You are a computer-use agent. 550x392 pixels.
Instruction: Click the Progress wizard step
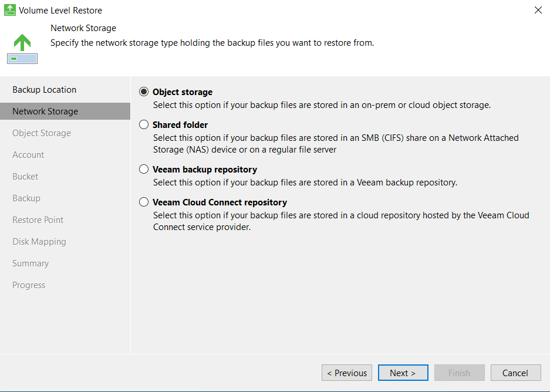click(x=29, y=285)
